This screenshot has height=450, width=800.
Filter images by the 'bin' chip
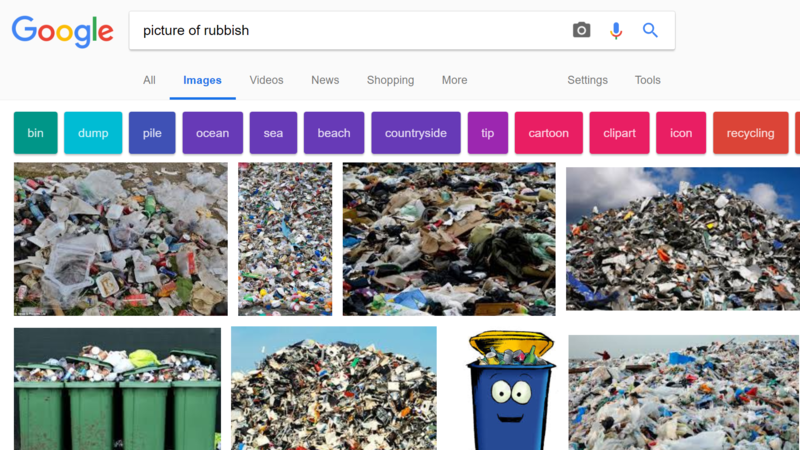36,133
